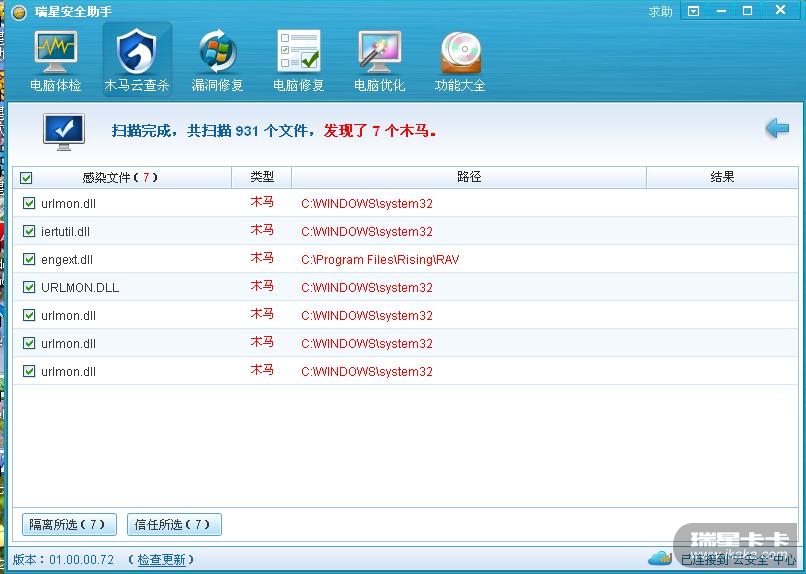Uncheck the URLMON.DLL uppercase row checkbox

click(x=29, y=287)
